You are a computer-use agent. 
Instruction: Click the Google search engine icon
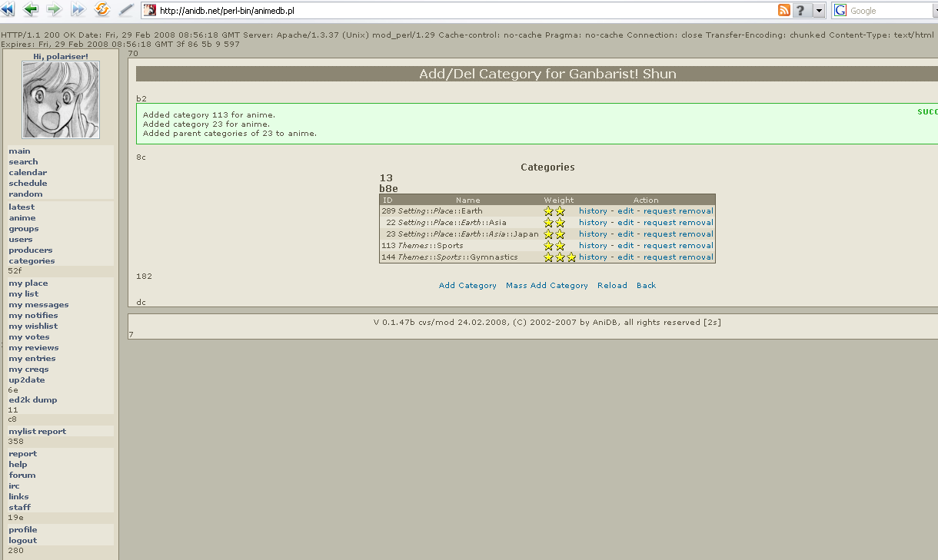click(x=840, y=11)
